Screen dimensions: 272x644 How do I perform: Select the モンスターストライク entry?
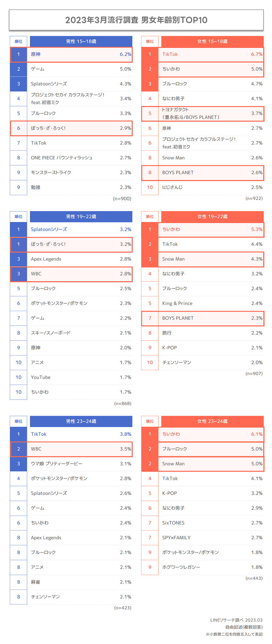click(51, 173)
